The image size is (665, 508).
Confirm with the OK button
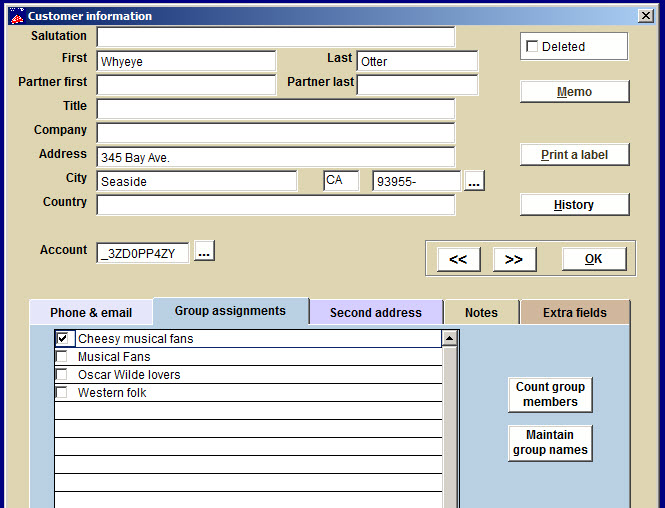pyautogui.click(x=594, y=259)
